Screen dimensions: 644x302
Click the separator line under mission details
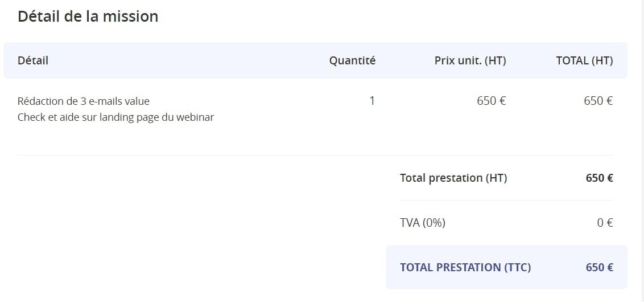tap(315, 155)
